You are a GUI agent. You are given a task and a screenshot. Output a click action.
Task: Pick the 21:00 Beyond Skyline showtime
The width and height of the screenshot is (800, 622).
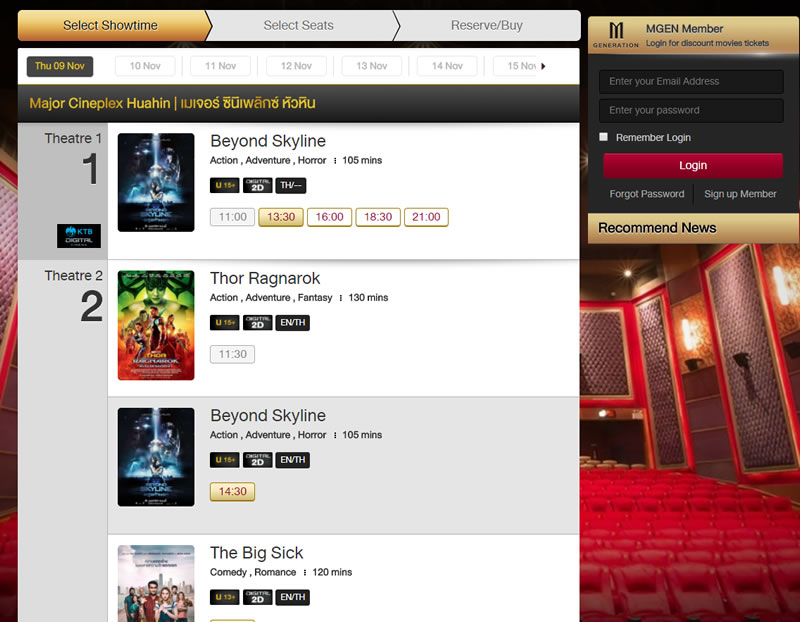point(427,217)
